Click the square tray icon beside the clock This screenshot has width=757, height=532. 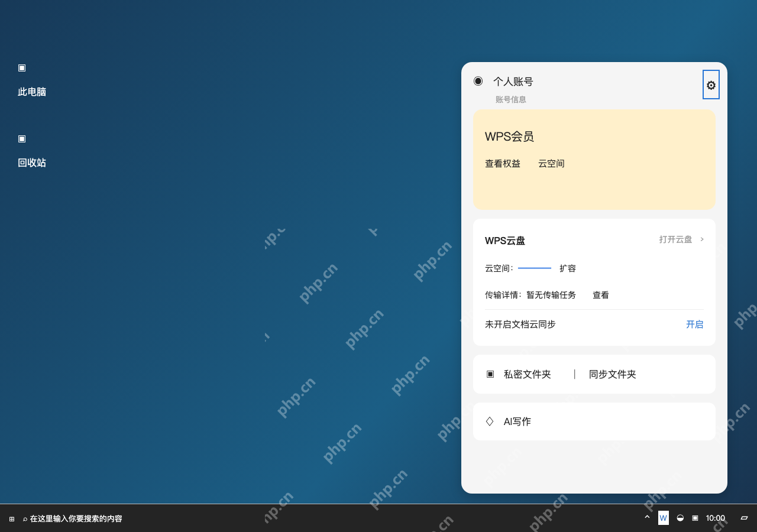695,518
